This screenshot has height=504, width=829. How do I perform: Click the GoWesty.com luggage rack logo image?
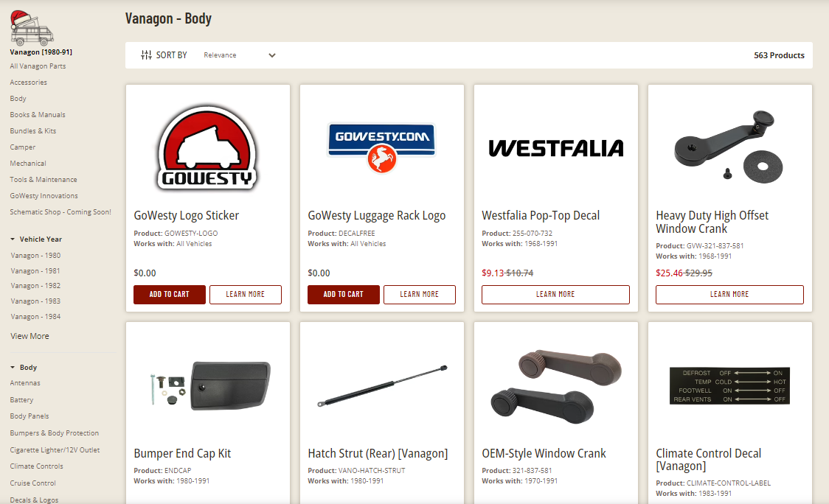click(381, 148)
